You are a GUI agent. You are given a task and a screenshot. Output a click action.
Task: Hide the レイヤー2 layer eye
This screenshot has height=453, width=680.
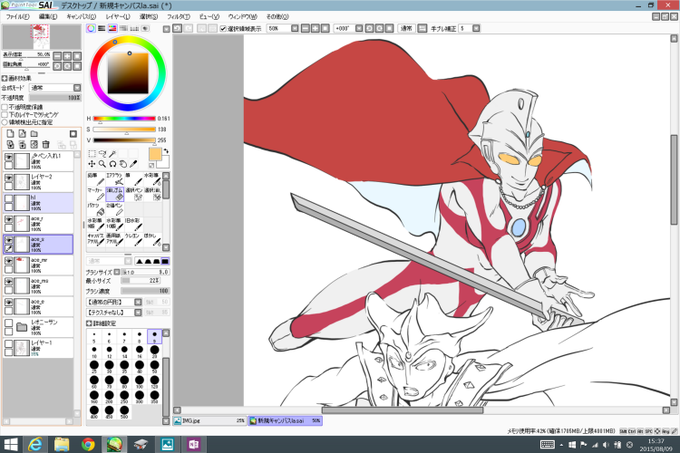pos(9,178)
